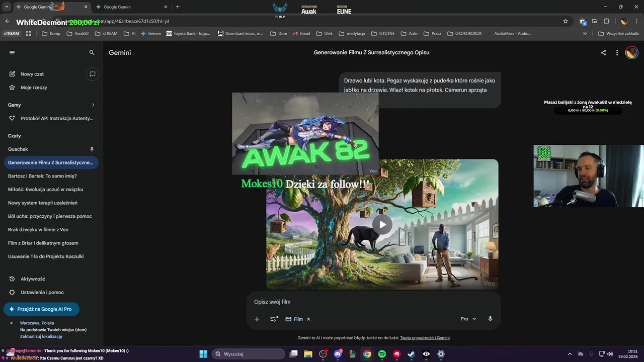Switch to the second Google Gemini tab
This screenshot has width=644, height=362.
131,7
